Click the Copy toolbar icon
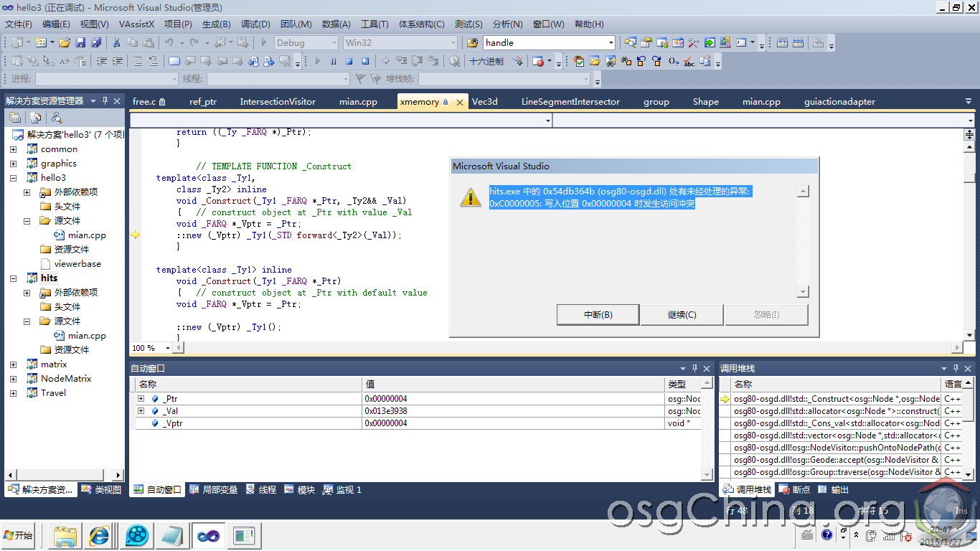 pyautogui.click(x=133, y=43)
